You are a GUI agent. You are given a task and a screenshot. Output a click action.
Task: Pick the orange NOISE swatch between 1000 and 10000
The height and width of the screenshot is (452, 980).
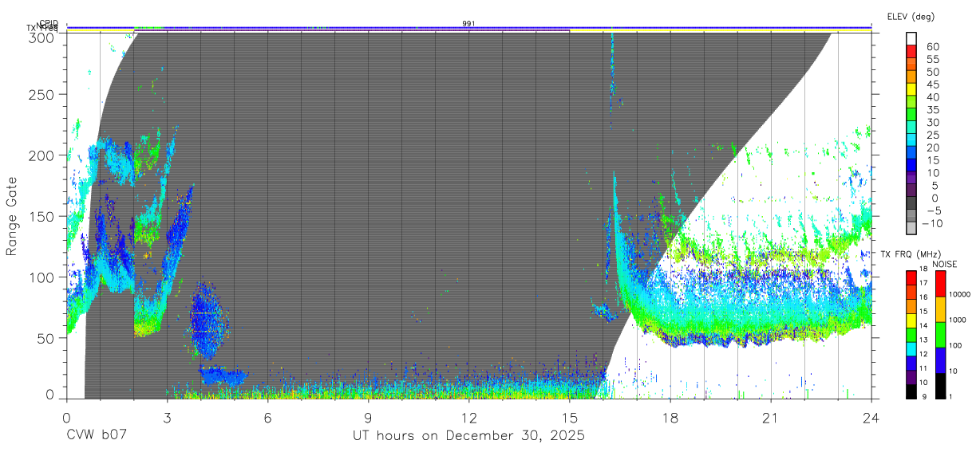pyautogui.click(x=942, y=309)
